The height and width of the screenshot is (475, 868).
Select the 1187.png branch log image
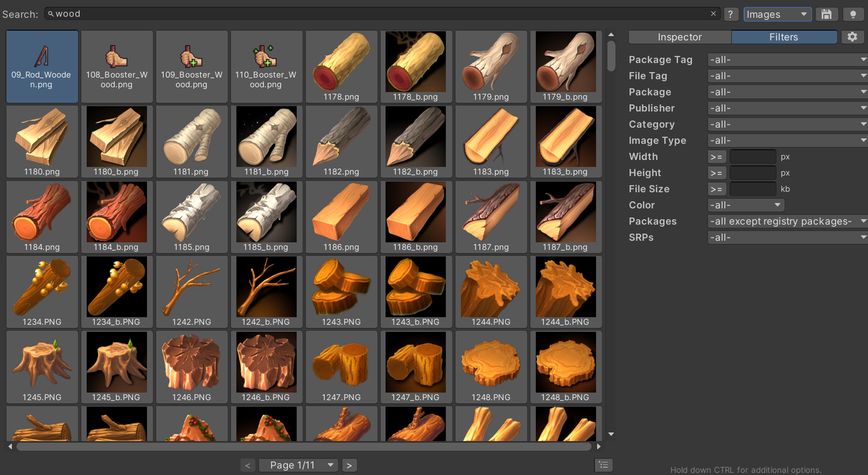pyautogui.click(x=491, y=216)
